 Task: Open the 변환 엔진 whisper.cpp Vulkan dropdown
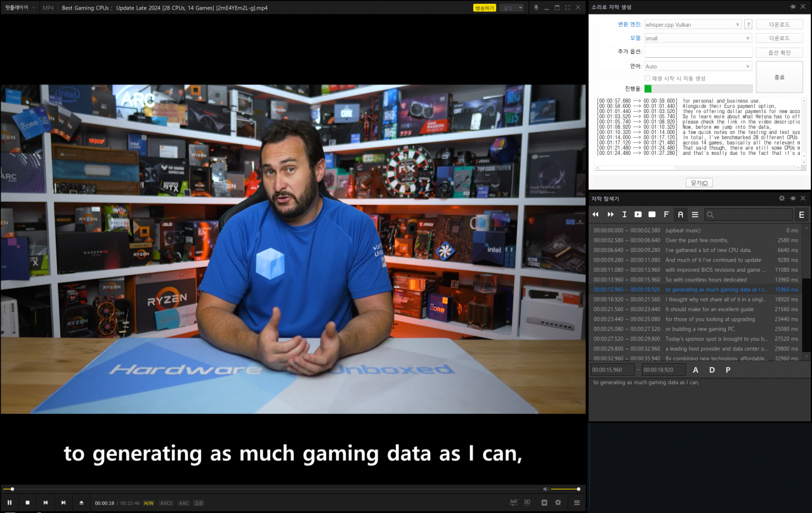tap(693, 24)
